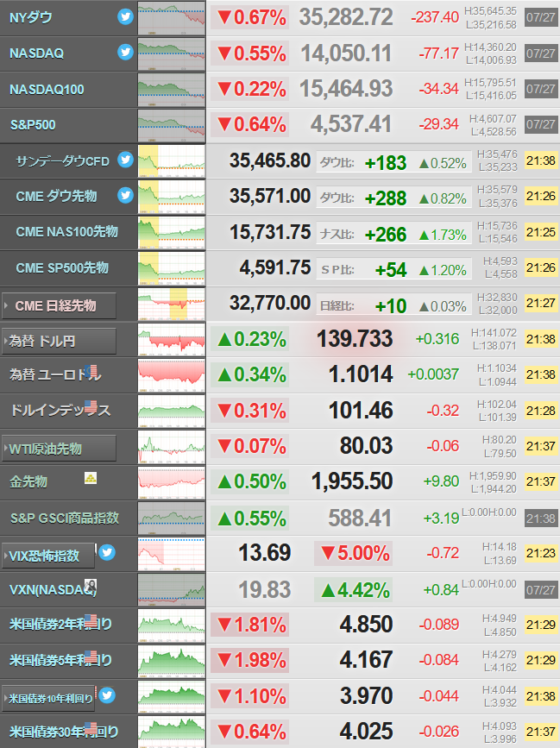Open the VIX恐怖指数 mini chart
Screen dimensions: 560x748
click(172, 554)
